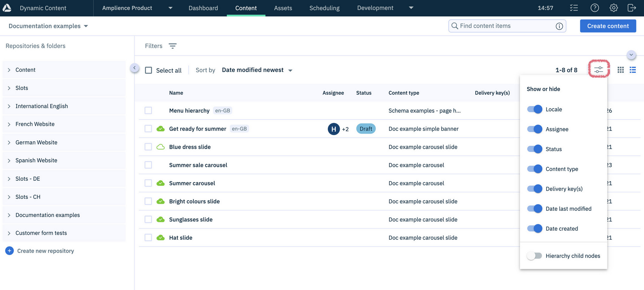Click the search info icon
The image size is (644, 290).
[559, 26]
